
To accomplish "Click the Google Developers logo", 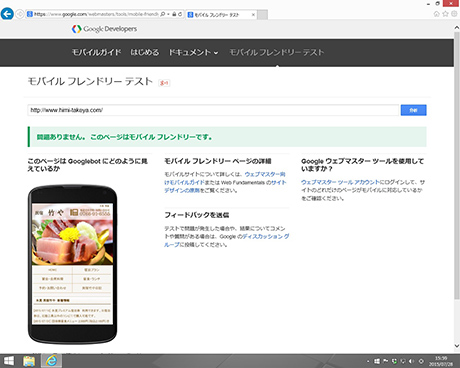I will pos(104,29).
